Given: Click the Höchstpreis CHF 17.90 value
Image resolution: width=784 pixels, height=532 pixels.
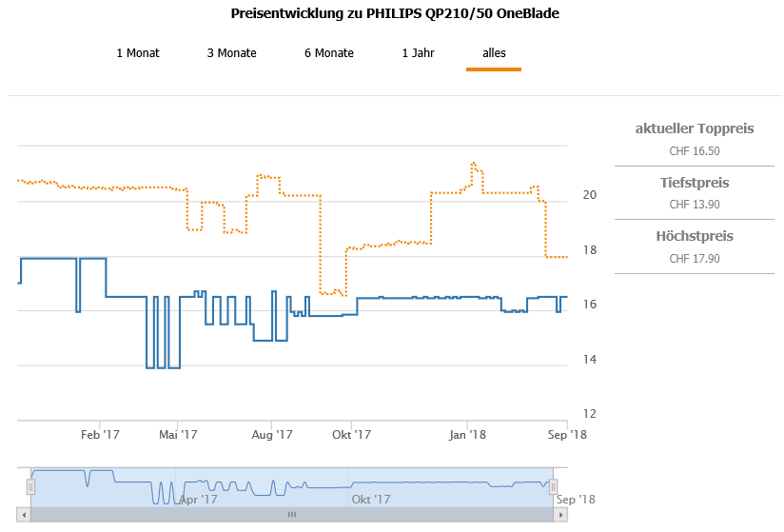Looking at the screenshot, I should 695,258.
